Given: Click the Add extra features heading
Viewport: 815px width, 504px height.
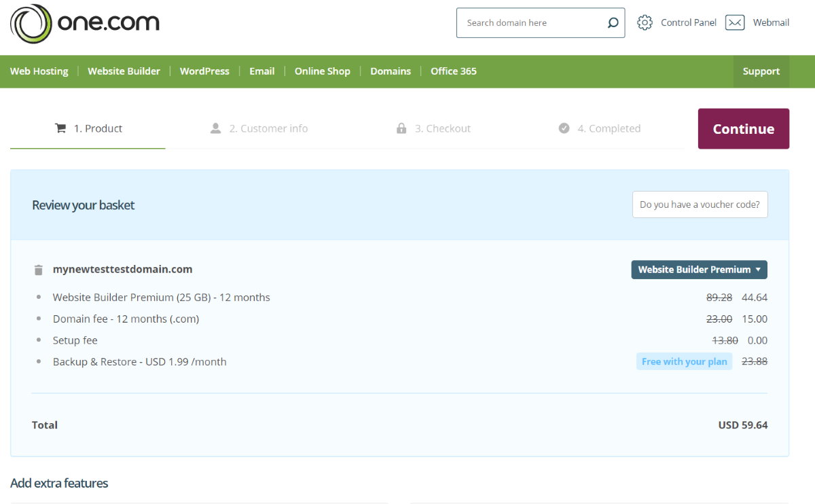Looking at the screenshot, I should pos(59,484).
